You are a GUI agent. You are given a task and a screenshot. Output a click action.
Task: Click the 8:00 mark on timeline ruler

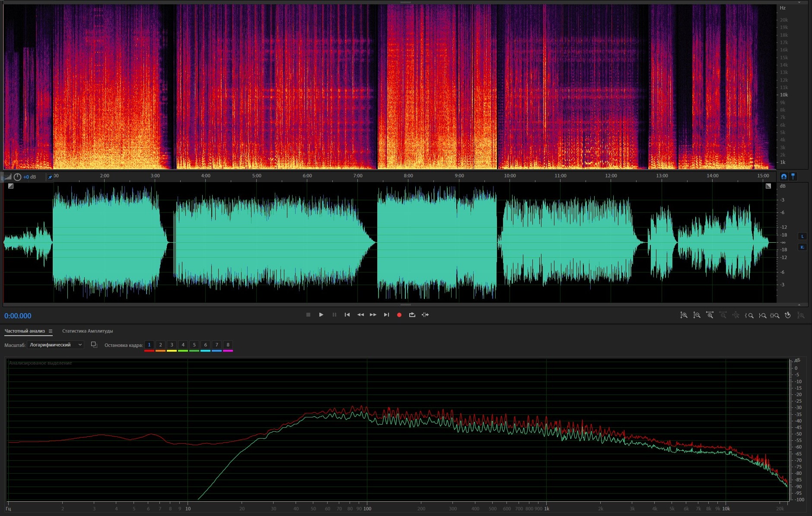tap(408, 176)
